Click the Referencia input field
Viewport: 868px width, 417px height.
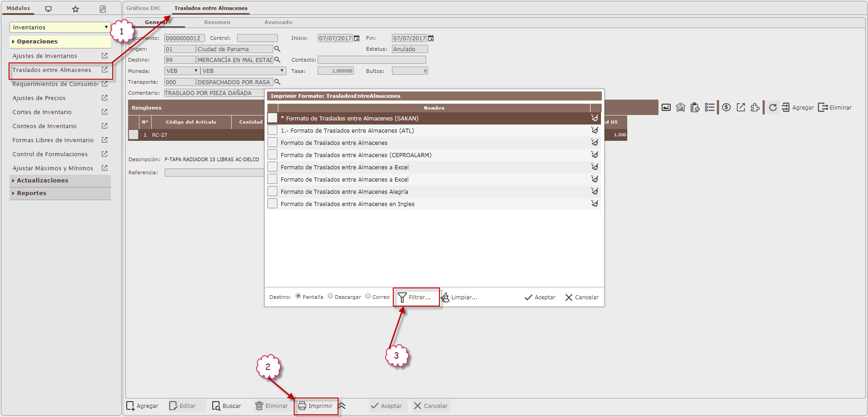click(x=215, y=173)
